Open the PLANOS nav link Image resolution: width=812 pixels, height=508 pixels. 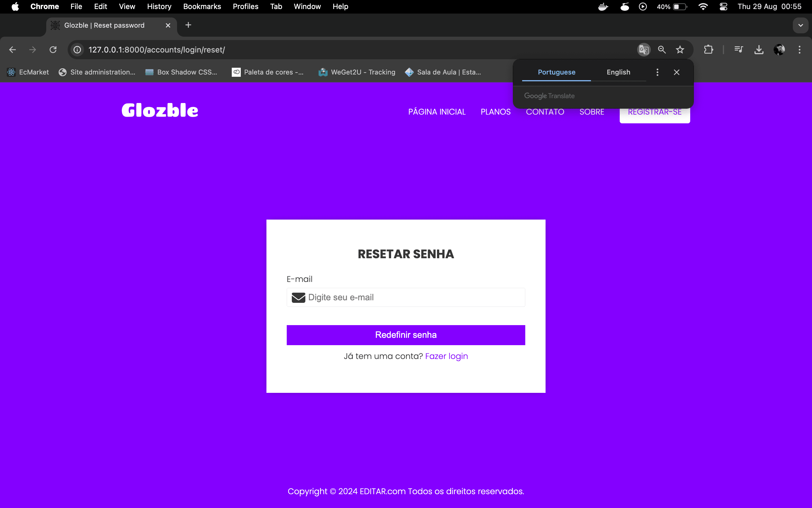point(496,112)
